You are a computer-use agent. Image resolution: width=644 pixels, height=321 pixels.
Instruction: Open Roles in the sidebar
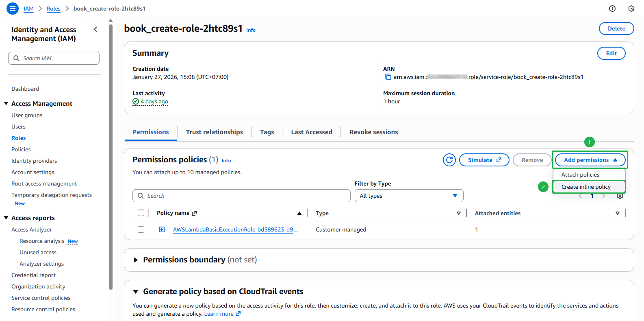pos(19,138)
